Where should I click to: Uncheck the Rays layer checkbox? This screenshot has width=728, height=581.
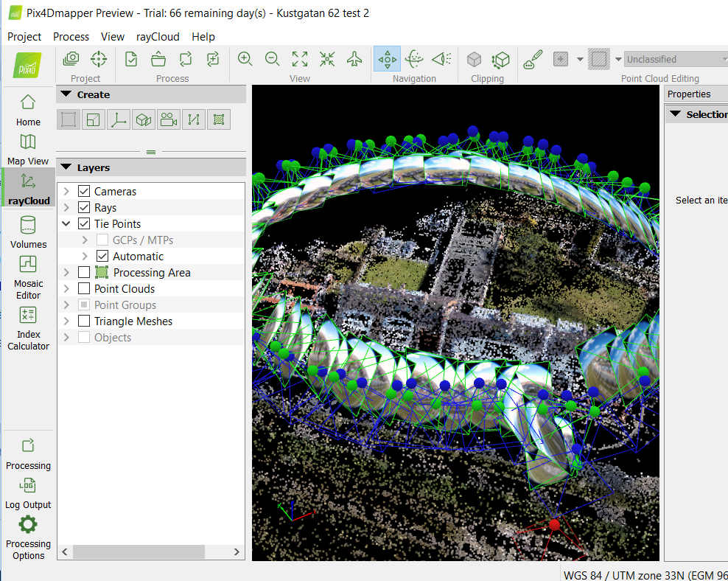point(84,207)
